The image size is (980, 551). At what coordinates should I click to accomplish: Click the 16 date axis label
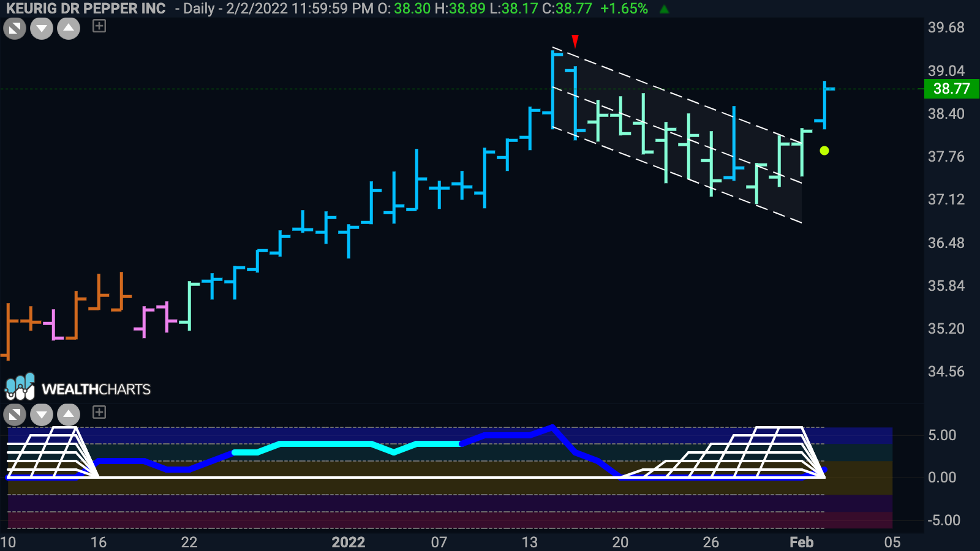pos(99,542)
